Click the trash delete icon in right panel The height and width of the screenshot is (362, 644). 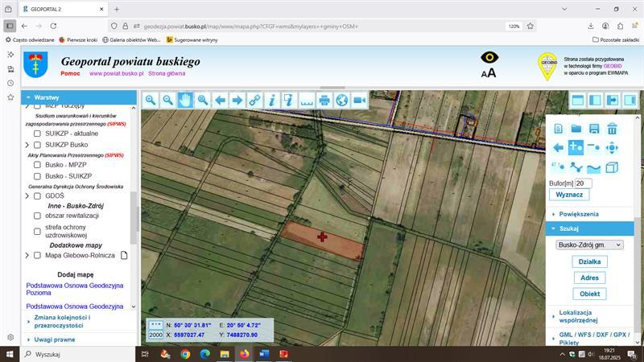click(x=612, y=129)
